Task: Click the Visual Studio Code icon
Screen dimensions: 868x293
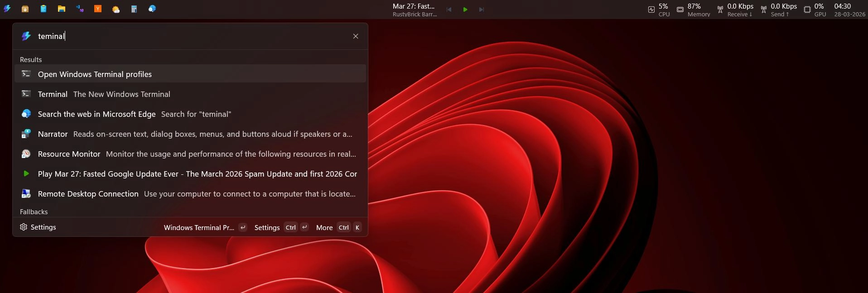Action: [x=80, y=9]
